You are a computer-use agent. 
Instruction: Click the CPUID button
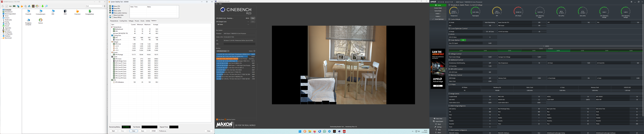coord(154,131)
